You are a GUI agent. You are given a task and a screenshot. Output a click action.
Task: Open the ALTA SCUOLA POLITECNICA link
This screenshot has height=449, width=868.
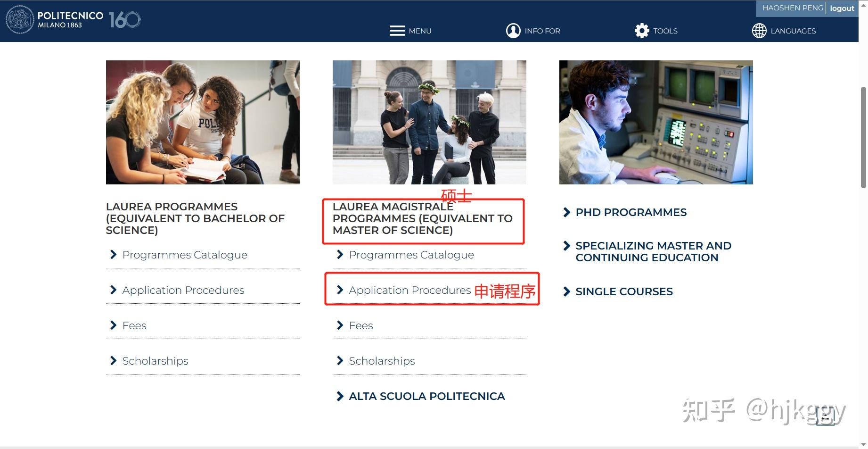pos(426,396)
